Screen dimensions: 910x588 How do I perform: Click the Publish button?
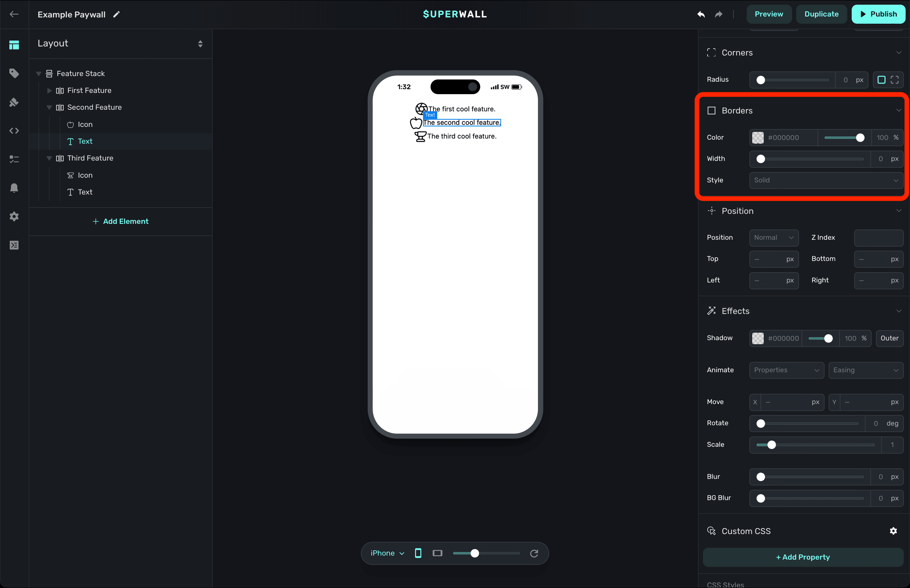878,14
